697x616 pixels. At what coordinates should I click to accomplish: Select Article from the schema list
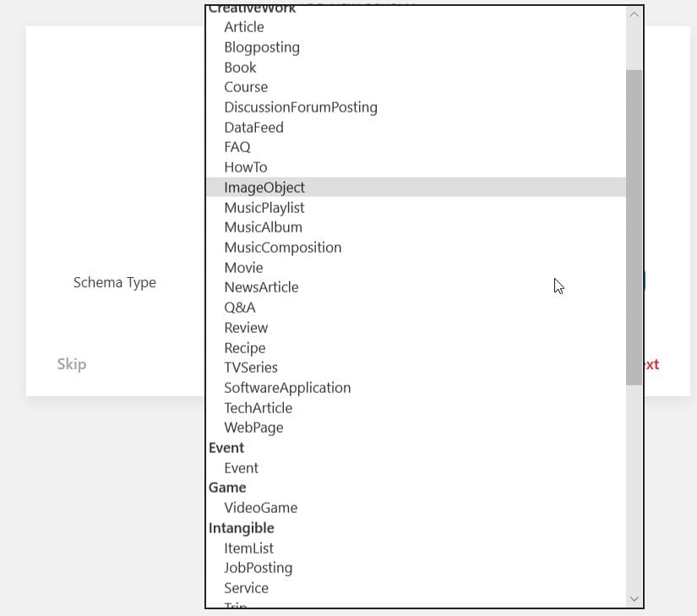click(244, 27)
